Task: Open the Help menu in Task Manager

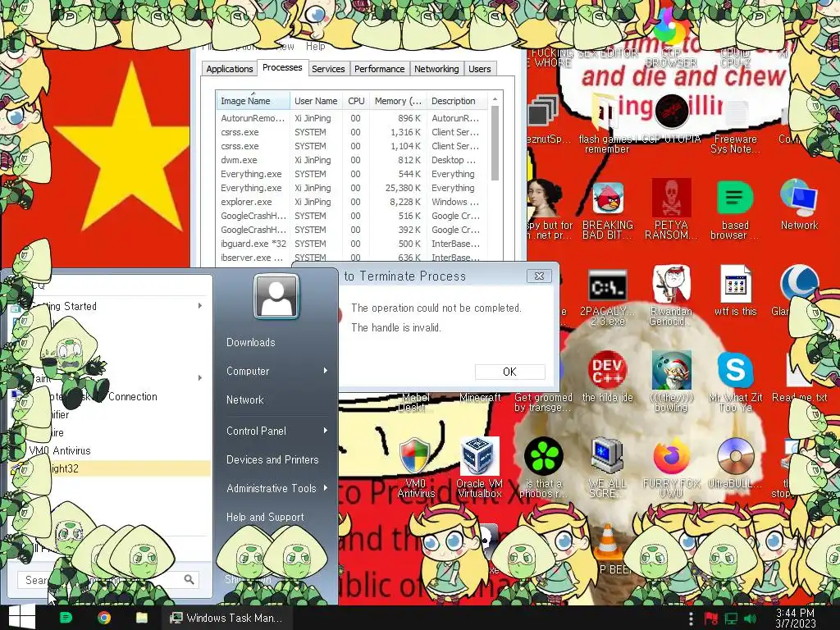Action: (x=316, y=47)
